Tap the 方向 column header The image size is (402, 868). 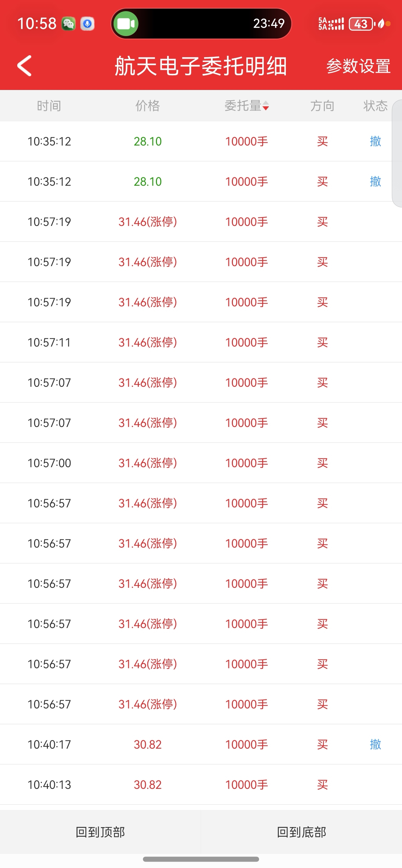pos(322,106)
